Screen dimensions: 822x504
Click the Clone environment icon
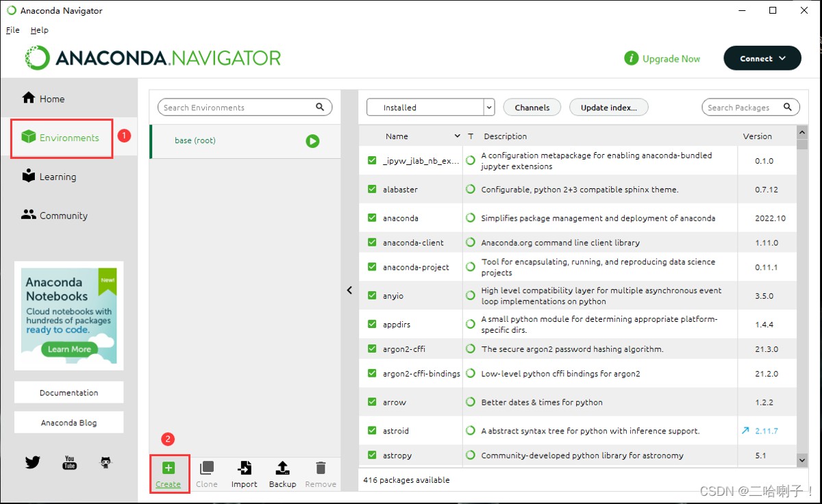tap(206, 468)
